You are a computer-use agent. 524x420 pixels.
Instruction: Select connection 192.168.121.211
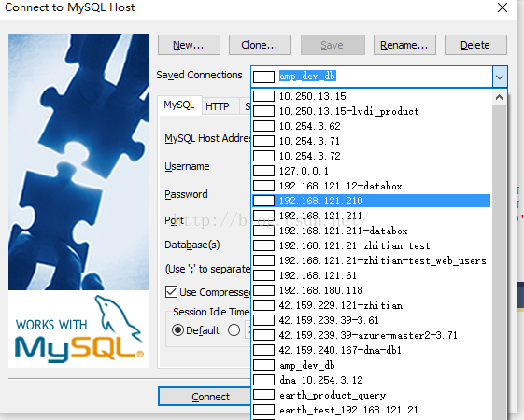pos(371,216)
